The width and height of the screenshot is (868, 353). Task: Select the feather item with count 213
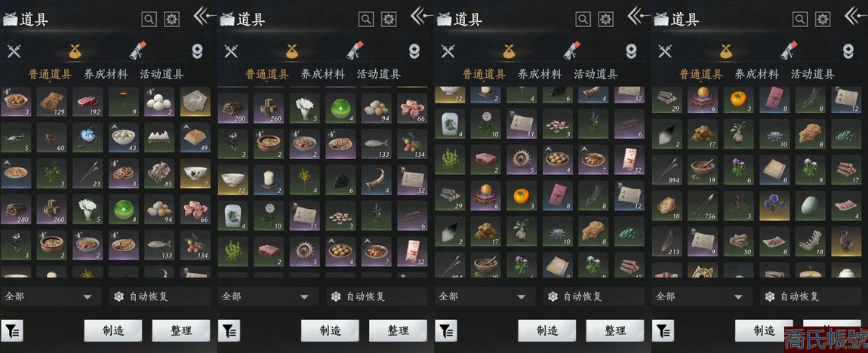click(666, 241)
